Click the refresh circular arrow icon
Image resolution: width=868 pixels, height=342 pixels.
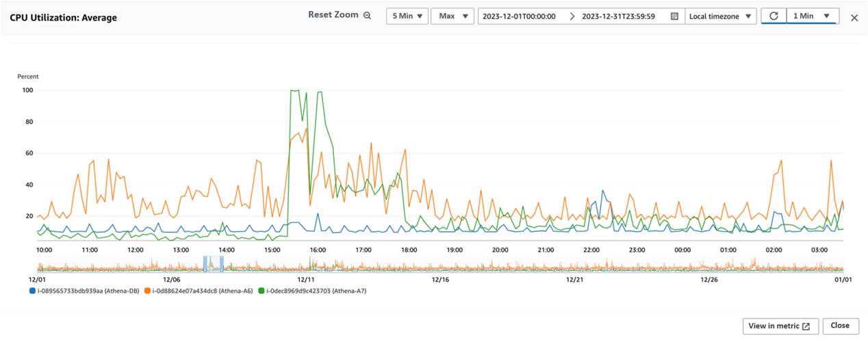click(774, 16)
